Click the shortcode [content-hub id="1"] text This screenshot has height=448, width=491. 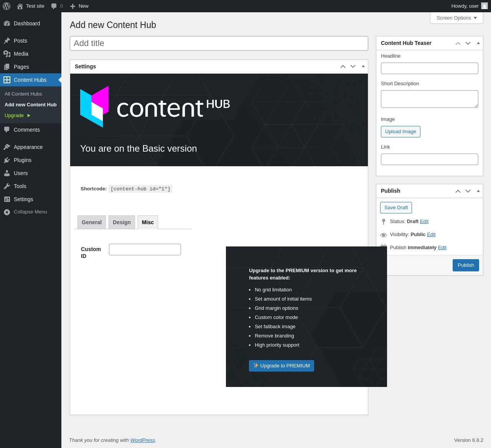pyautogui.click(x=140, y=189)
